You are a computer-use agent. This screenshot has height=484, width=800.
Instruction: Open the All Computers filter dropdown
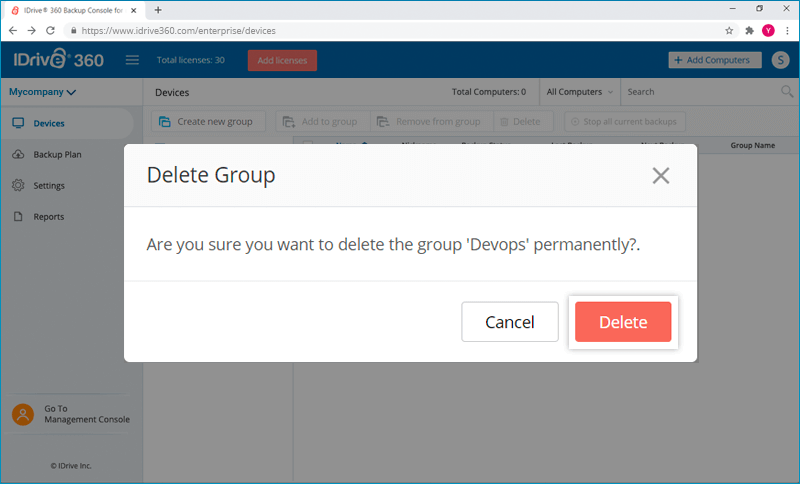pos(580,92)
